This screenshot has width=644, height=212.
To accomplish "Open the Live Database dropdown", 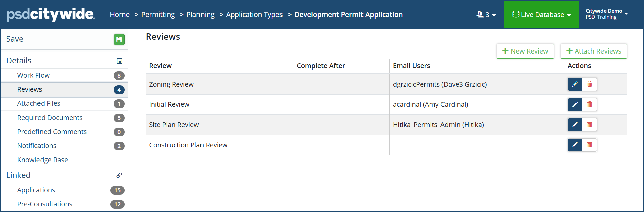I will (x=541, y=15).
